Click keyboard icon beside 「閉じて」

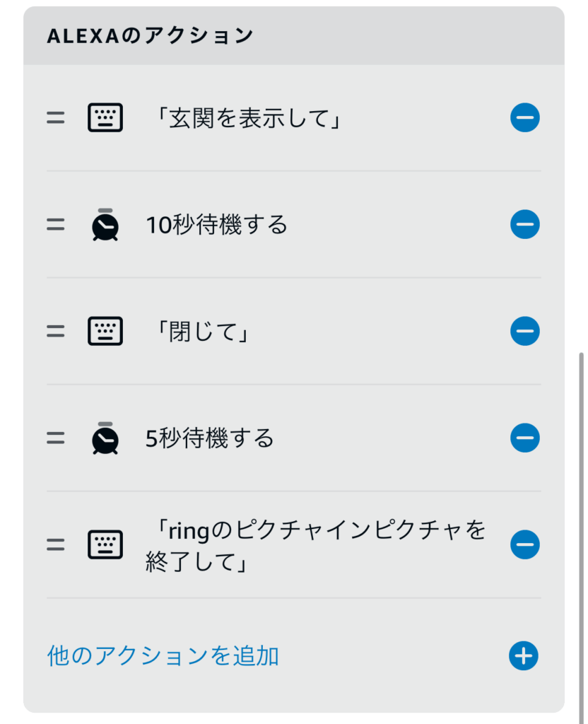[x=105, y=331]
